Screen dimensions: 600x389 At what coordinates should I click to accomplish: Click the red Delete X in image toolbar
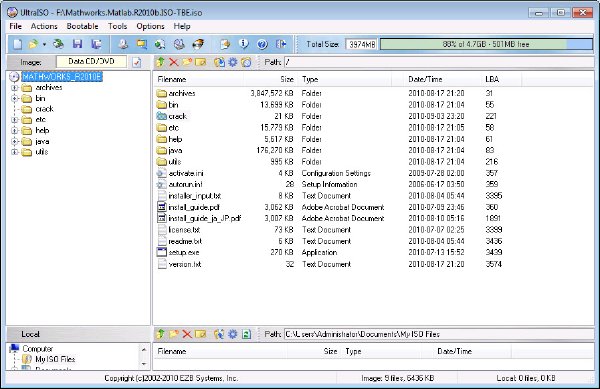(x=174, y=62)
